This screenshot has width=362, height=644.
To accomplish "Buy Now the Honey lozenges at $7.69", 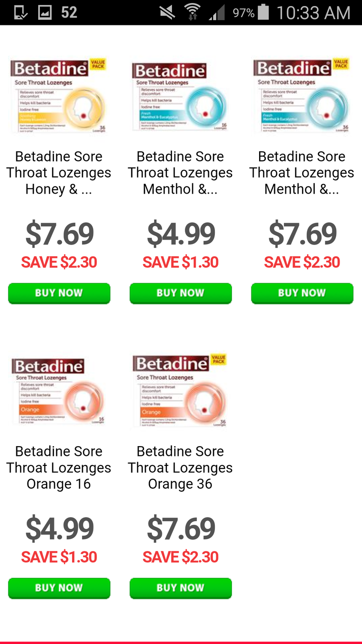I will tap(59, 293).
